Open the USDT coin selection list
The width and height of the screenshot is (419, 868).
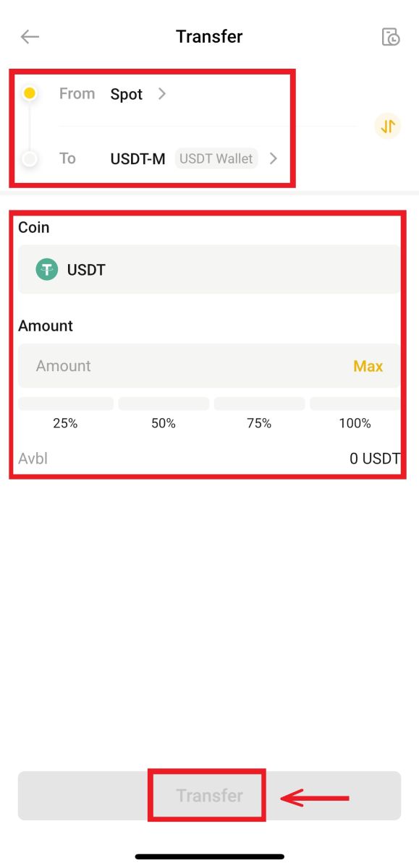click(208, 269)
